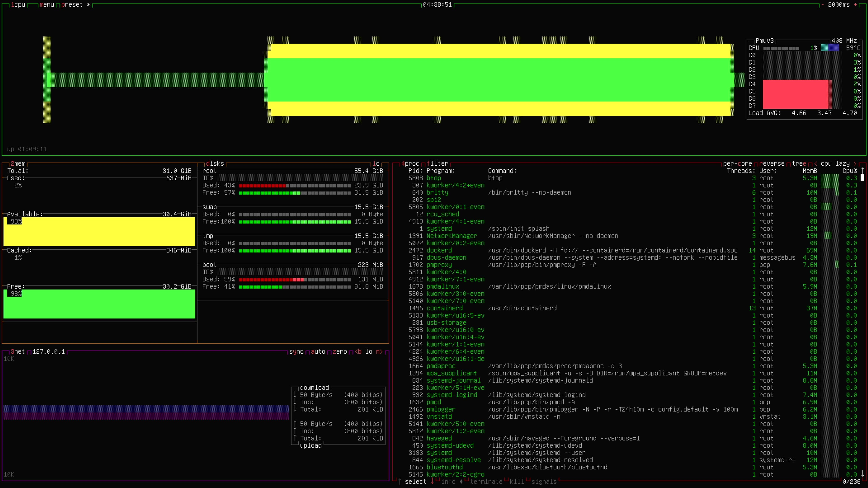Toggle sync scaling in the net box
Image resolution: width=868 pixels, height=488 pixels.
[x=296, y=352]
